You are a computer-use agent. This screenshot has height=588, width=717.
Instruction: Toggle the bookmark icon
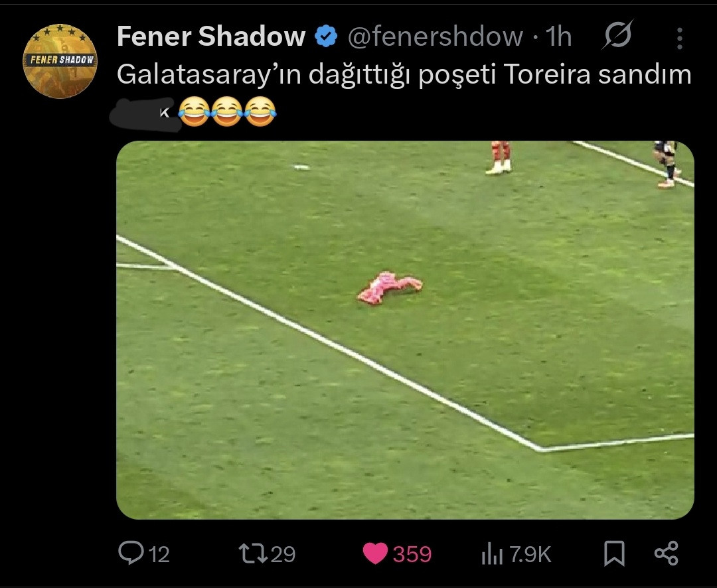pyautogui.click(x=614, y=554)
